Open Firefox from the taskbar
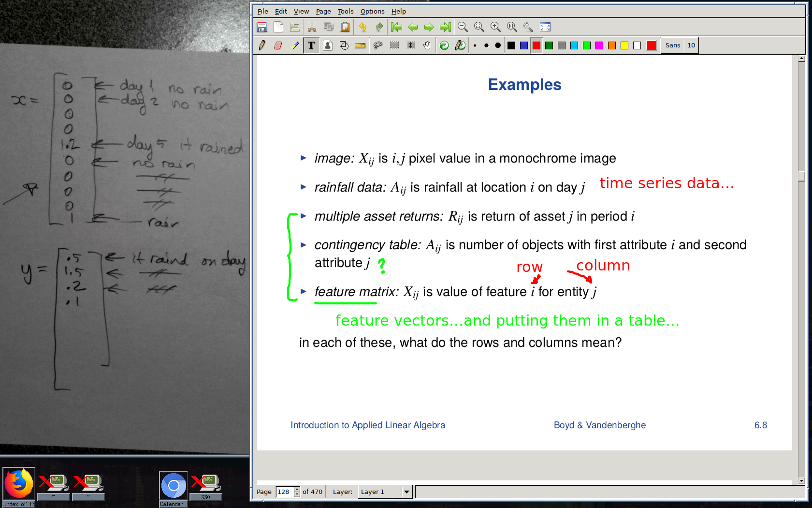This screenshot has height=508, width=812. point(19,484)
